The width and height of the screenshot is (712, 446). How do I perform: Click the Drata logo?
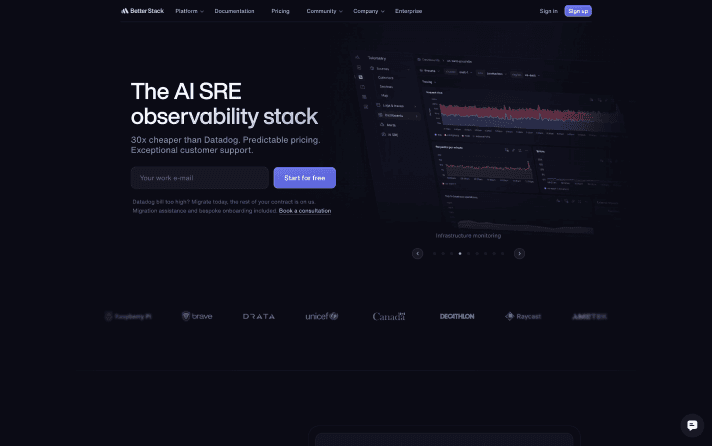(x=259, y=317)
